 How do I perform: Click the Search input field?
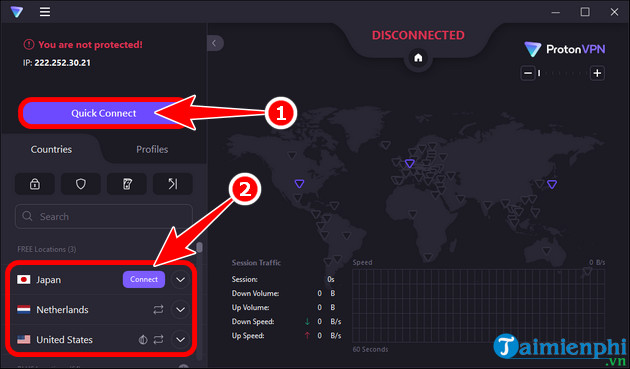point(104,217)
